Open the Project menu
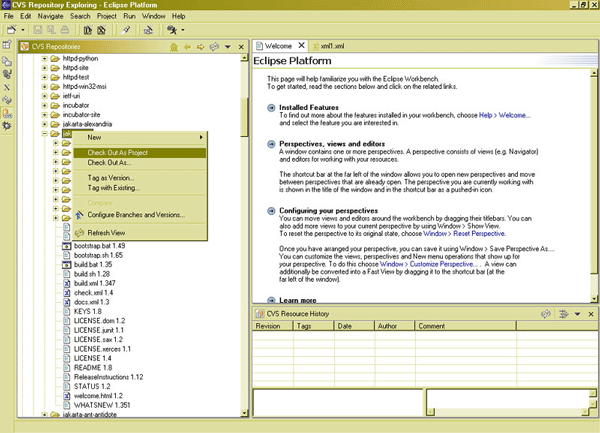The image size is (600, 433). [x=106, y=16]
